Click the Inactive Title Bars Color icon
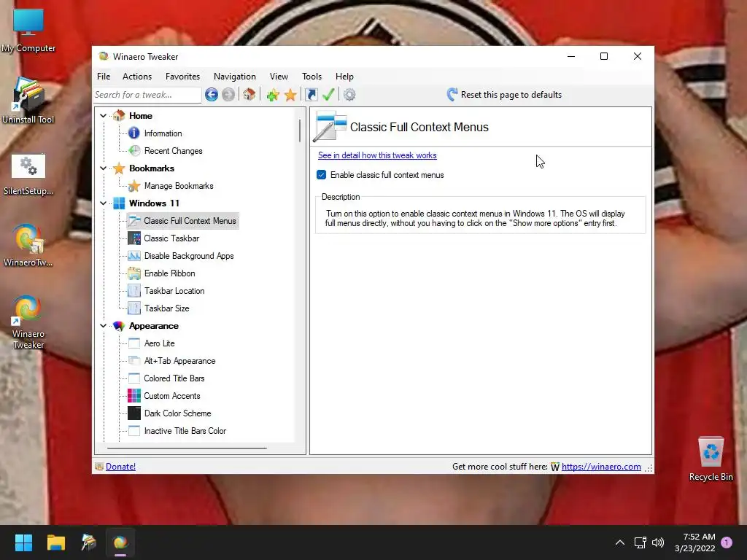Screen dimensions: 747x560 pos(134,431)
